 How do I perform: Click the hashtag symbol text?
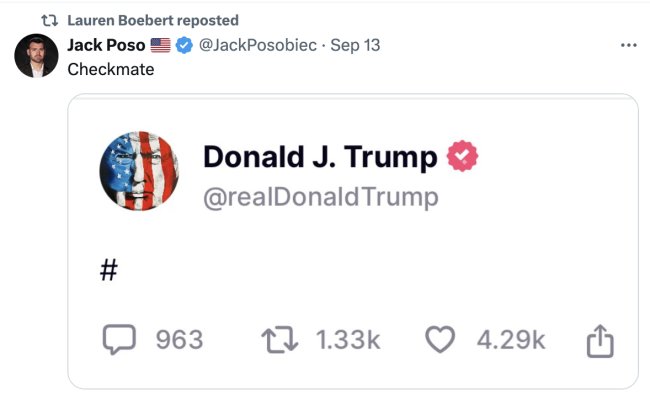click(110, 270)
